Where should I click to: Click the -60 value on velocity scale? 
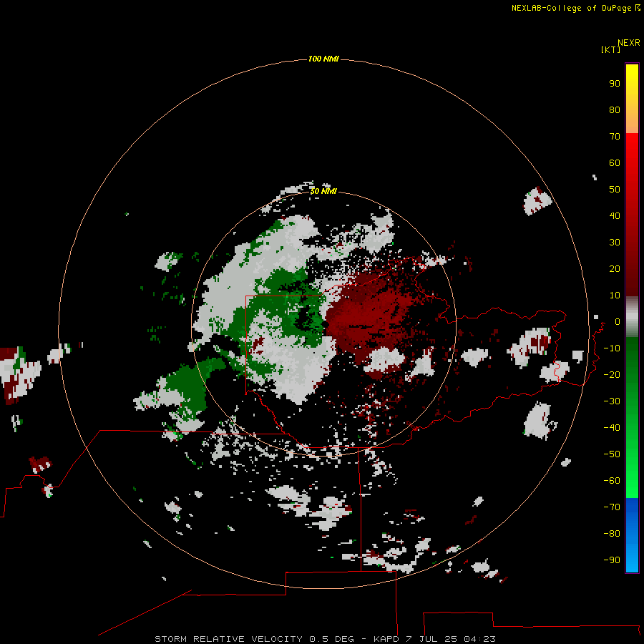612,481
